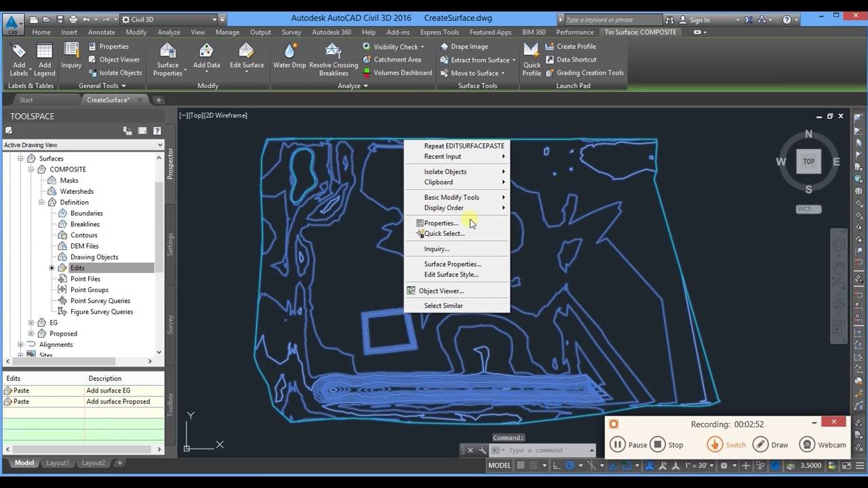The height and width of the screenshot is (488, 868).
Task: Open the Prospector vertical tab
Action: [170, 163]
